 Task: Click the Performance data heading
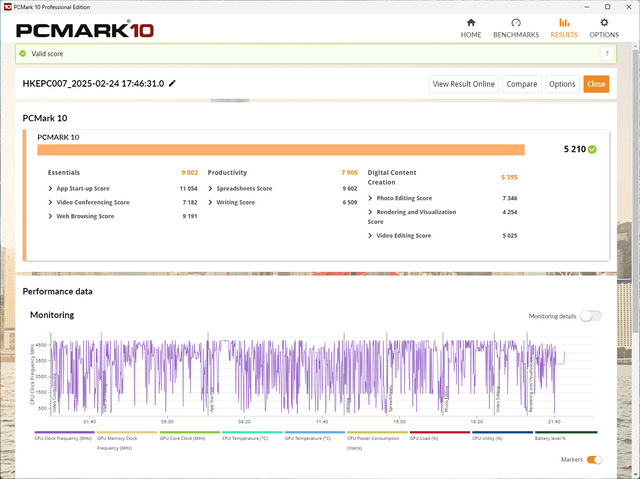coord(58,291)
